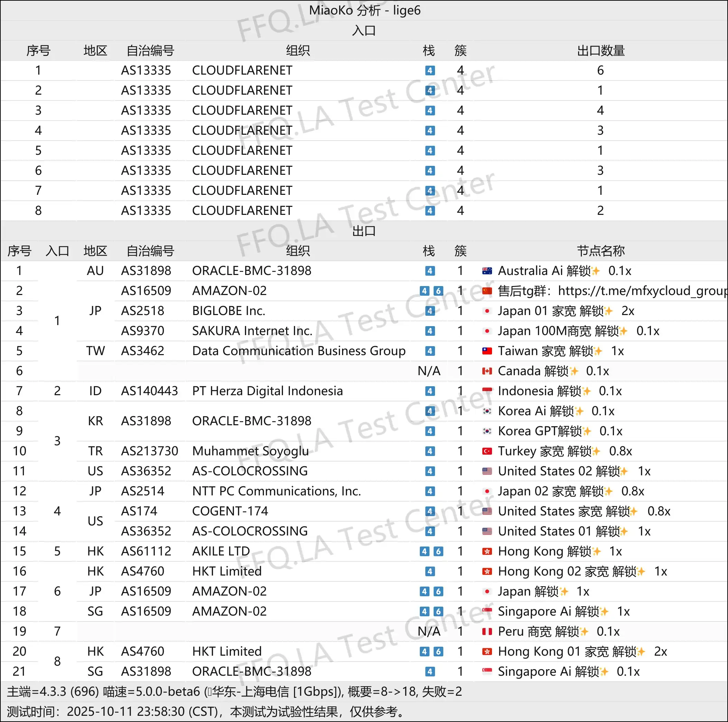Click N/A stack cell in Peru row
The width and height of the screenshot is (728, 722).
(x=429, y=631)
